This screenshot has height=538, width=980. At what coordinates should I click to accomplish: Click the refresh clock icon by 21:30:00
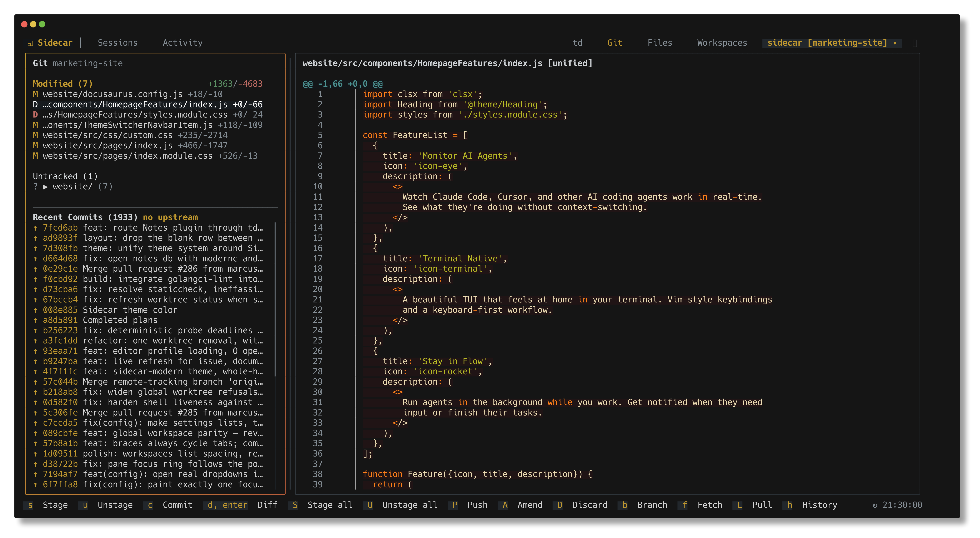click(875, 505)
